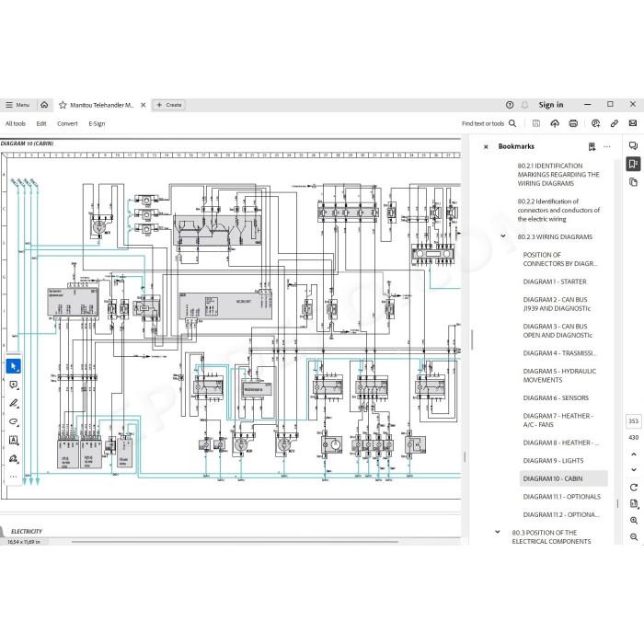Open the copy link icon

pyautogui.click(x=615, y=123)
